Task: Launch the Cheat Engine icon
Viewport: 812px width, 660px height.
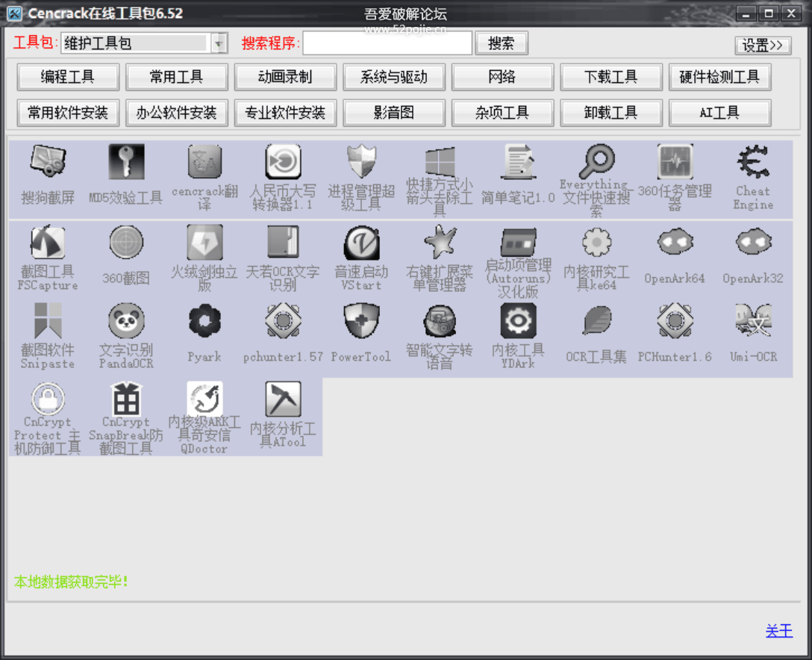Action: (753, 161)
